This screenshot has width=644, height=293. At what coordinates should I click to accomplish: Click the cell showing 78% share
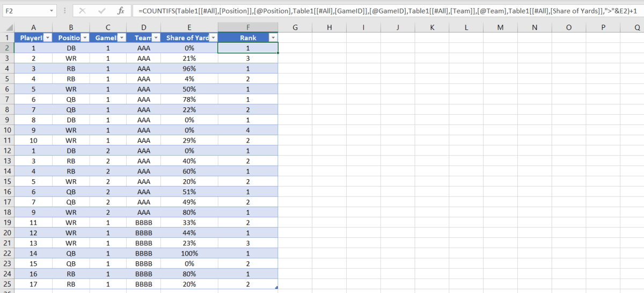(x=189, y=99)
